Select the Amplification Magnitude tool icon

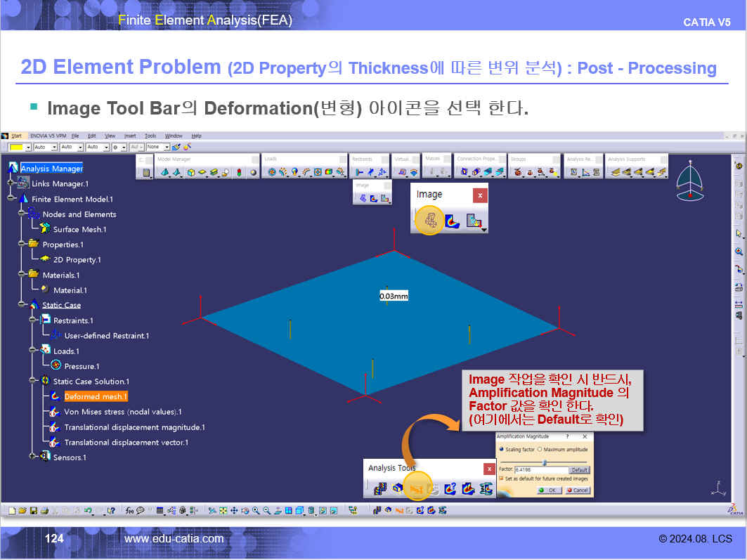[x=417, y=488]
